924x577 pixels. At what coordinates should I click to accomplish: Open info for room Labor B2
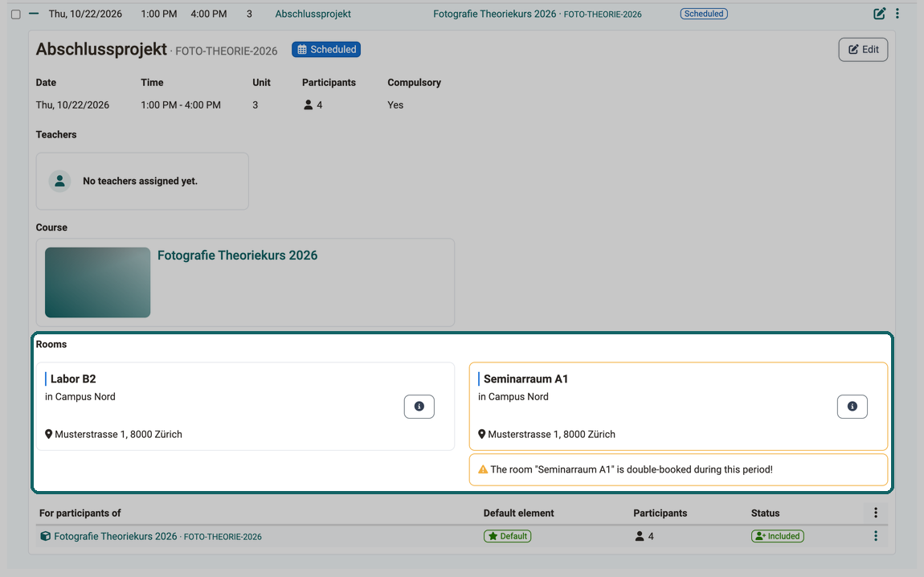pos(419,407)
